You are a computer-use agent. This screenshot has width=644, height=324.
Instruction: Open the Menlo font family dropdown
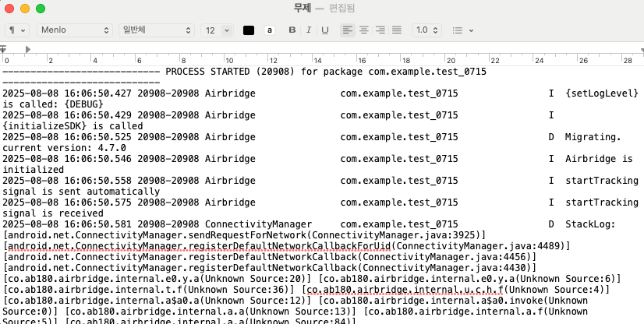click(75, 30)
